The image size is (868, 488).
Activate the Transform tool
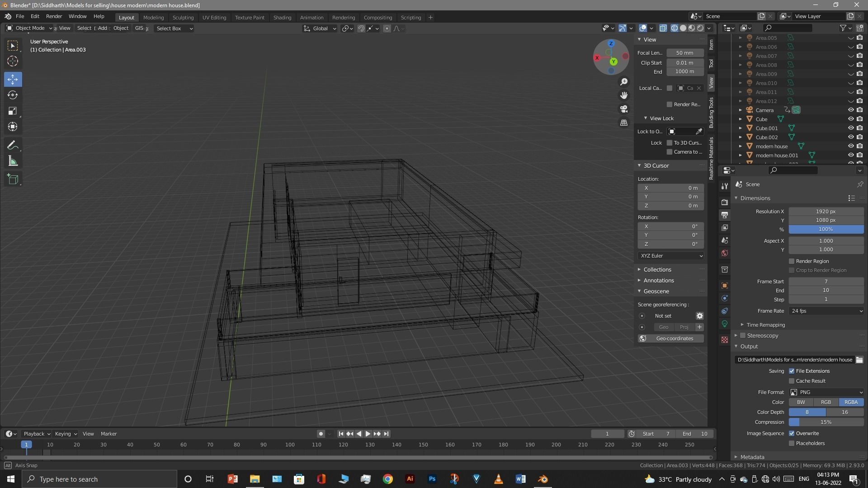coord(13,127)
